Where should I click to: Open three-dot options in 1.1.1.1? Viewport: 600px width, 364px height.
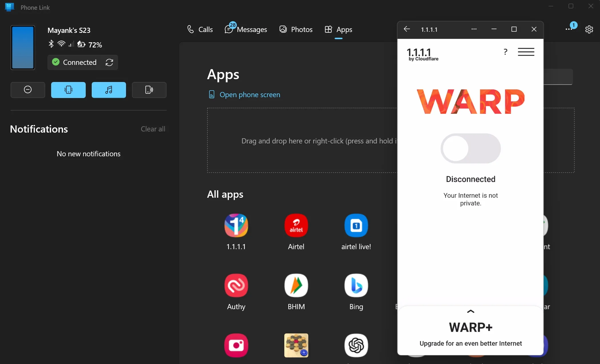tap(474, 29)
